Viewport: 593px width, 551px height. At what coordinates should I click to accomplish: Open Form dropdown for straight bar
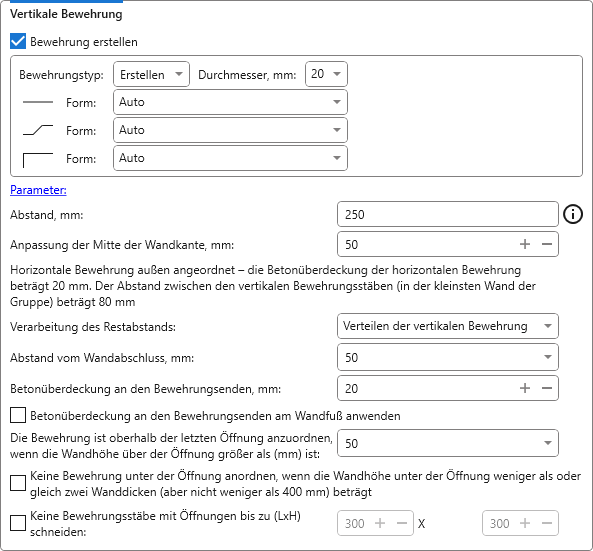tap(230, 102)
